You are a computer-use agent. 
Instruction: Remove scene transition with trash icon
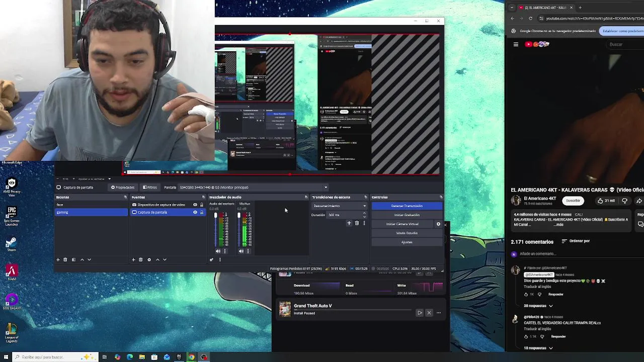[x=357, y=223]
